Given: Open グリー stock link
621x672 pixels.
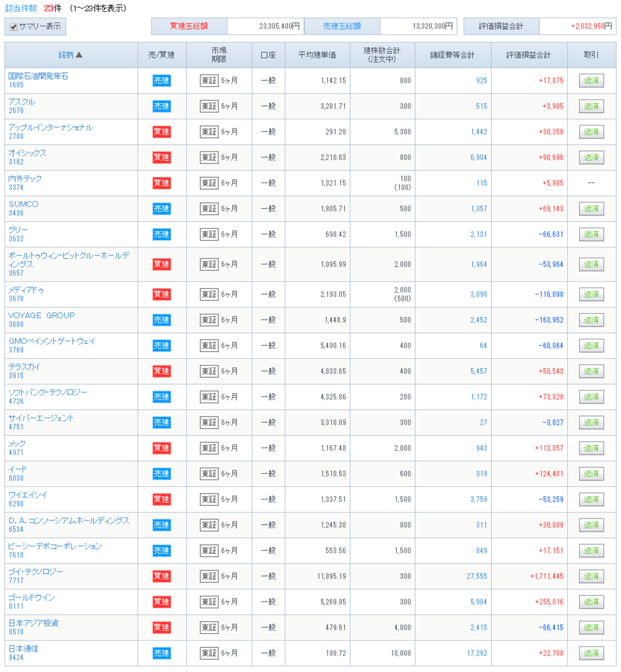Looking at the screenshot, I should coord(18,230).
